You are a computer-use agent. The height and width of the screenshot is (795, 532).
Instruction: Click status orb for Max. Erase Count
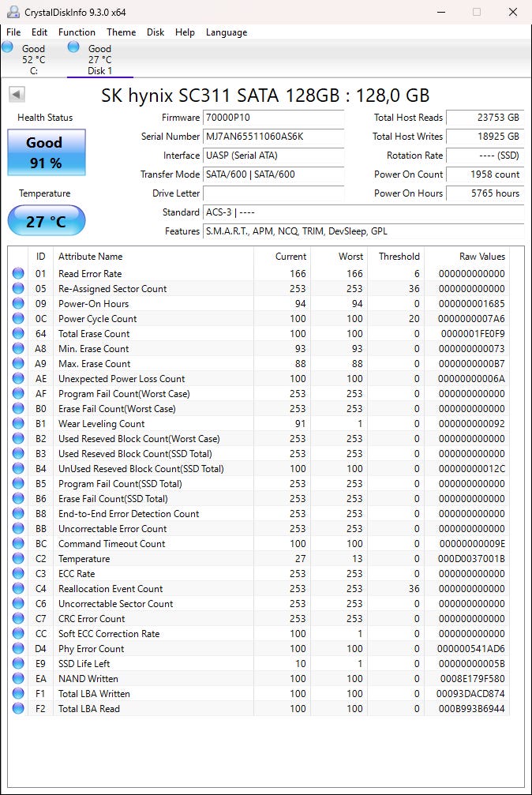tap(18, 363)
